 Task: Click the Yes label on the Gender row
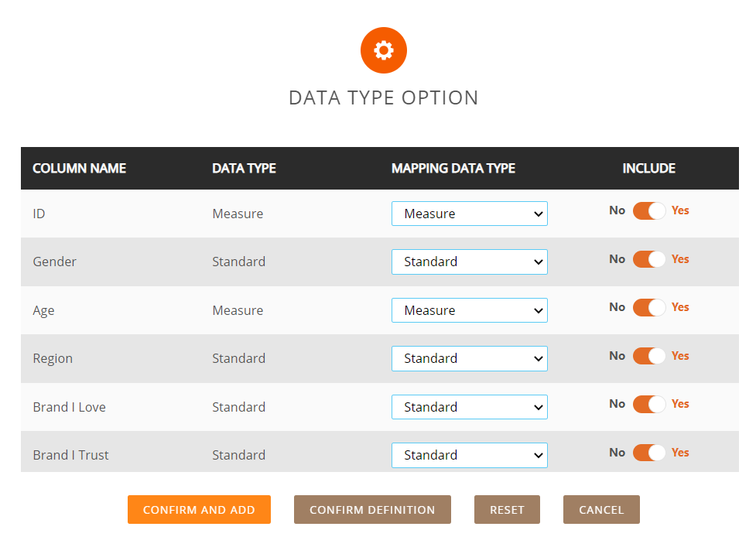(680, 259)
